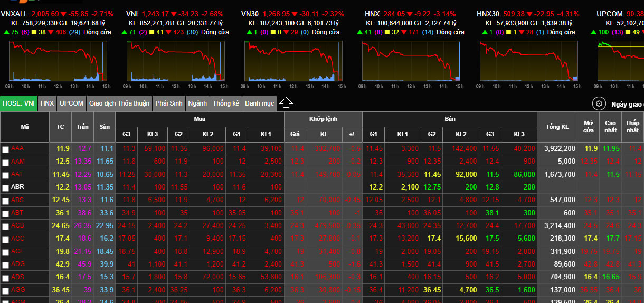
Task: Enable the checkbox beside ADS
Action: [x=6, y=277]
